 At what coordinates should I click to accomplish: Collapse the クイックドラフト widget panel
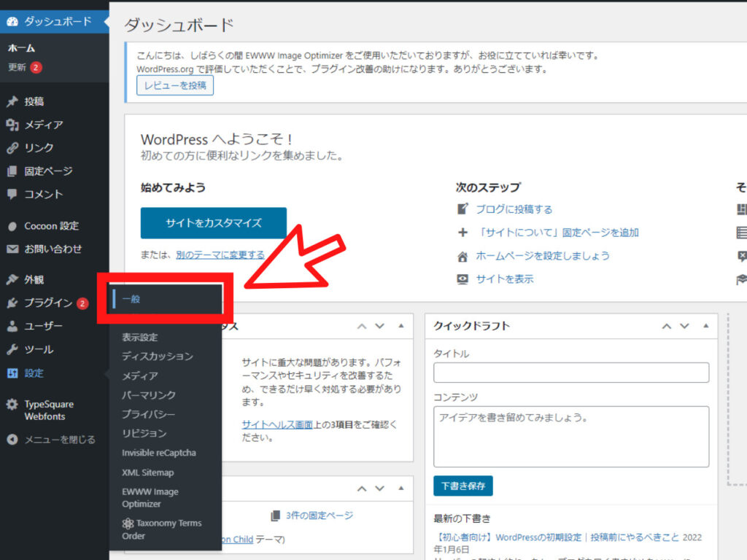pyautogui.click(x=706, y=326)
